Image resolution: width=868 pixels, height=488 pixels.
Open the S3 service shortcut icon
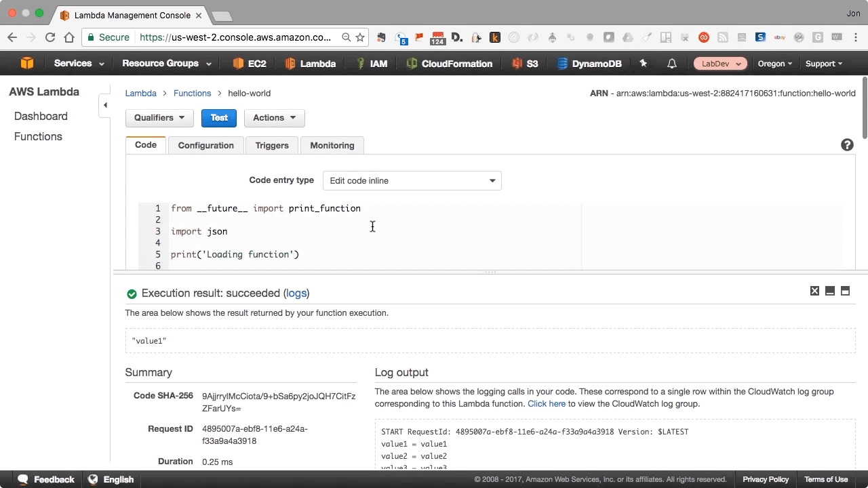(x=515, y=63)
